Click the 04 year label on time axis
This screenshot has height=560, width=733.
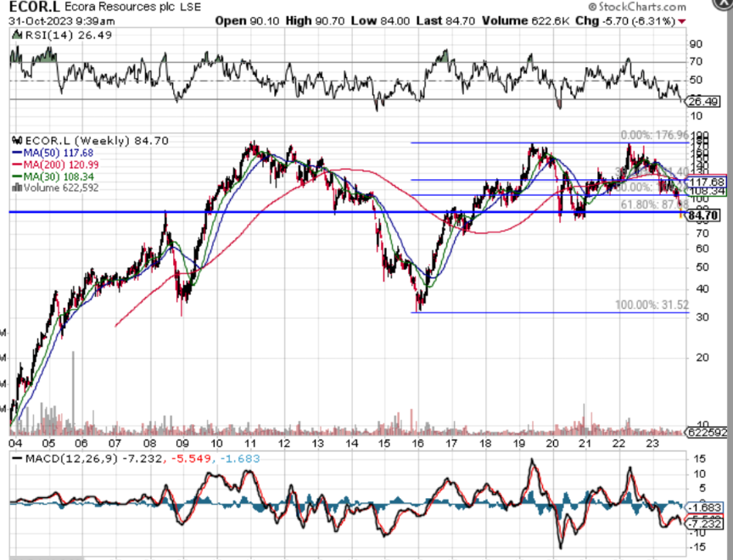click(15, 444)
